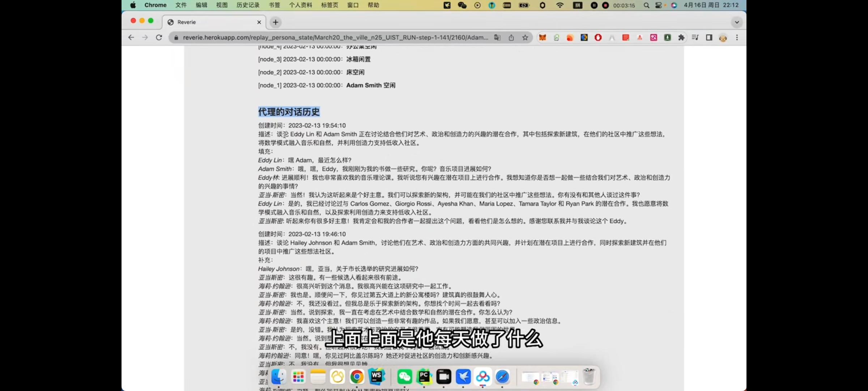868x391 pixels.
Task: Open the Trash from the Dock
Action: pos(589,377)
